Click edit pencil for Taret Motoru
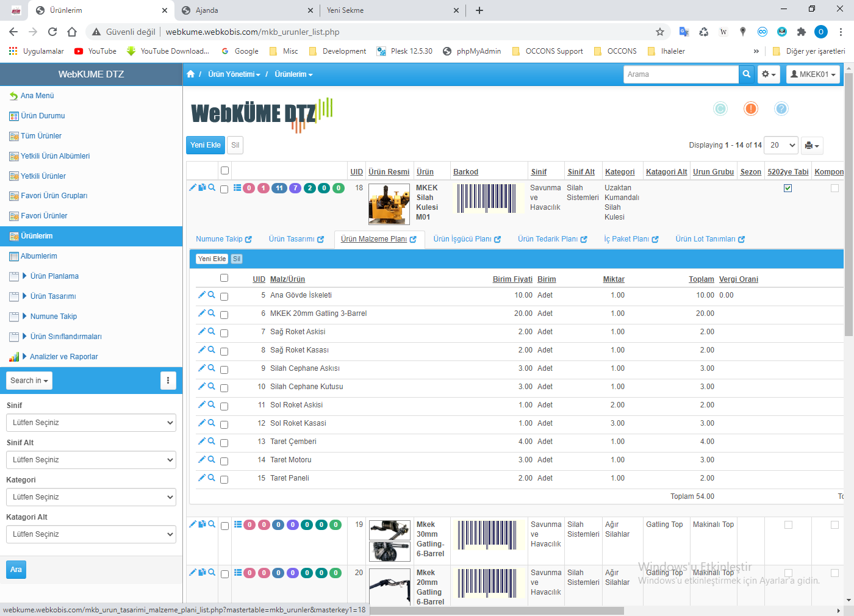This screenshot has width=854, height=616. coord(202,459)
